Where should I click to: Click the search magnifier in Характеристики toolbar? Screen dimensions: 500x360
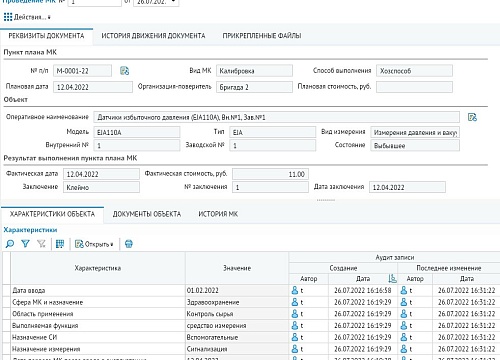(x=10, y=244)
